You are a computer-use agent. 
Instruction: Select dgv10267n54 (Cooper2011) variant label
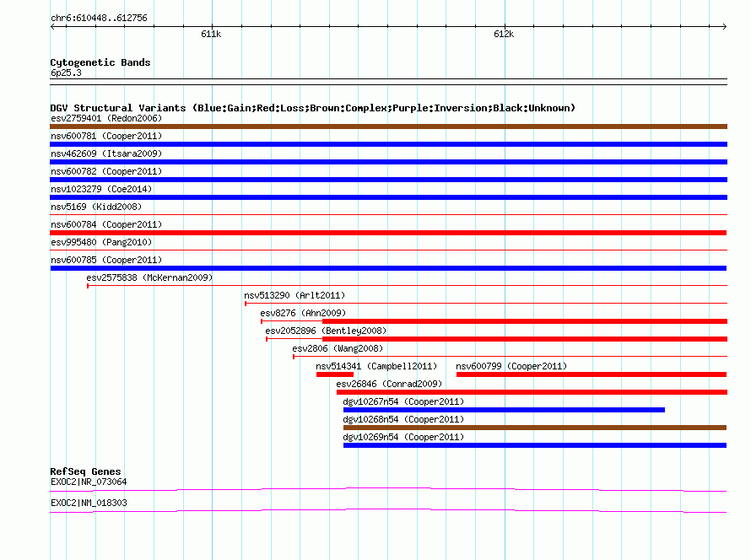coord(403,401)
